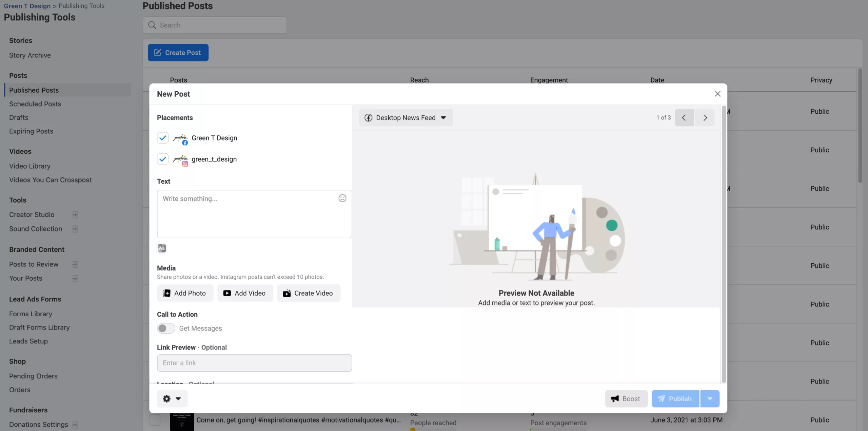
Task: Click the New Post dialog scrollbar
Action: [x=724, y=244]
